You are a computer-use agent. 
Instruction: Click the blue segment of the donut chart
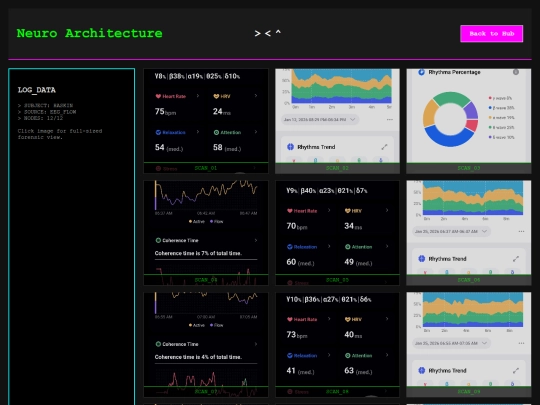pos(448,138)
